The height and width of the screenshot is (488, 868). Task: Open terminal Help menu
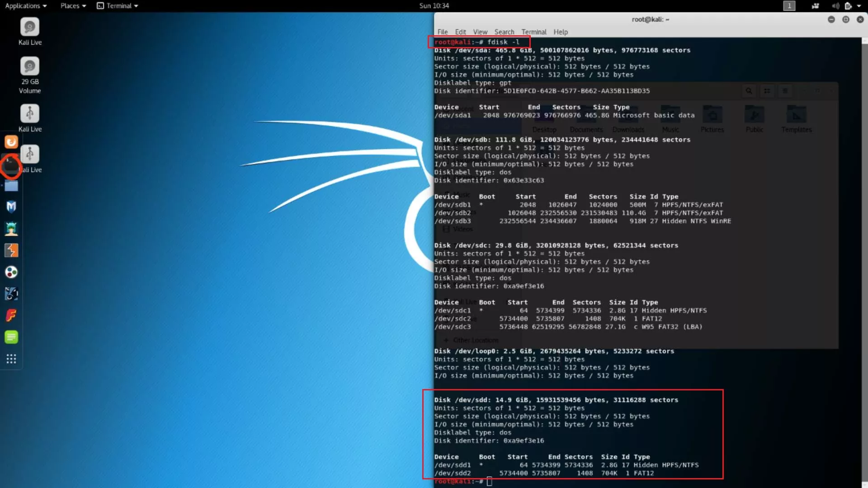pyautogui.click(x=560, y=32)
